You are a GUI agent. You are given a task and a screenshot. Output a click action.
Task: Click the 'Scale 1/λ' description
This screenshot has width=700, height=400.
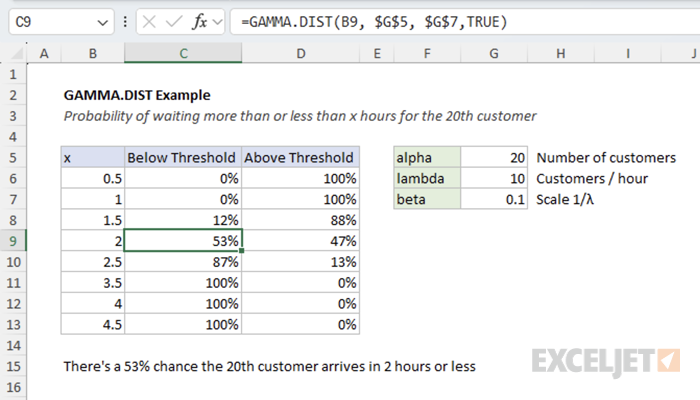pyautogui.click(x=565, y=199)
